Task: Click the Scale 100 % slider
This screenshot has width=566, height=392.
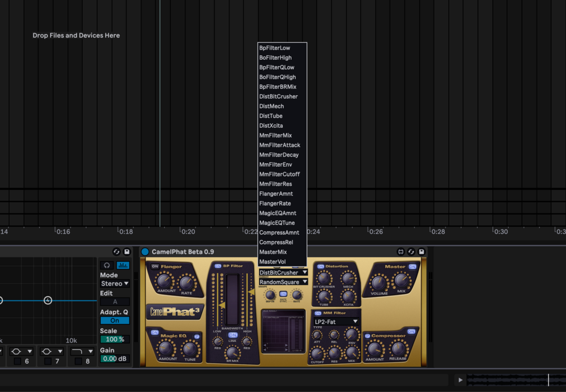Action: tap(115, 339)
